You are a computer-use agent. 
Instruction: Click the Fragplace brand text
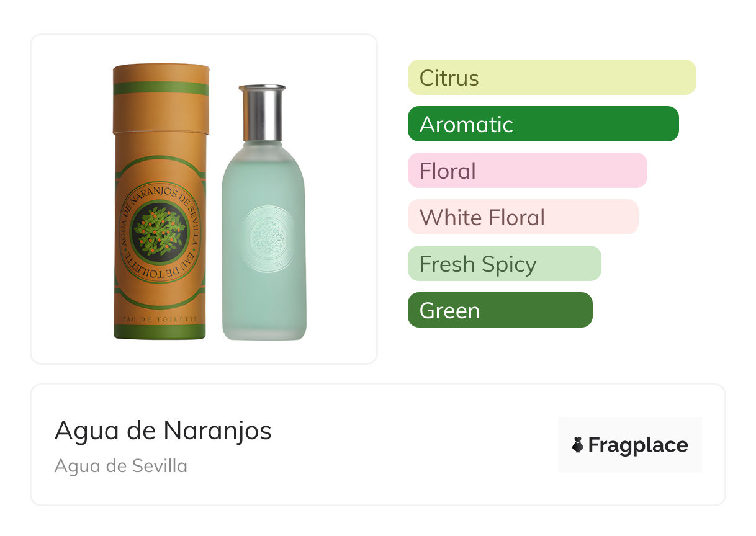click(638, 445)
